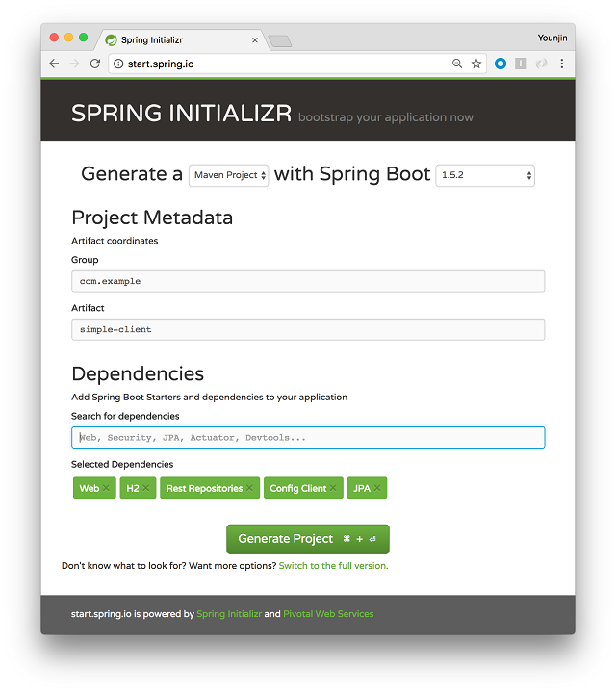
Task: Click the Artifact text field
Action: [308, 329]
